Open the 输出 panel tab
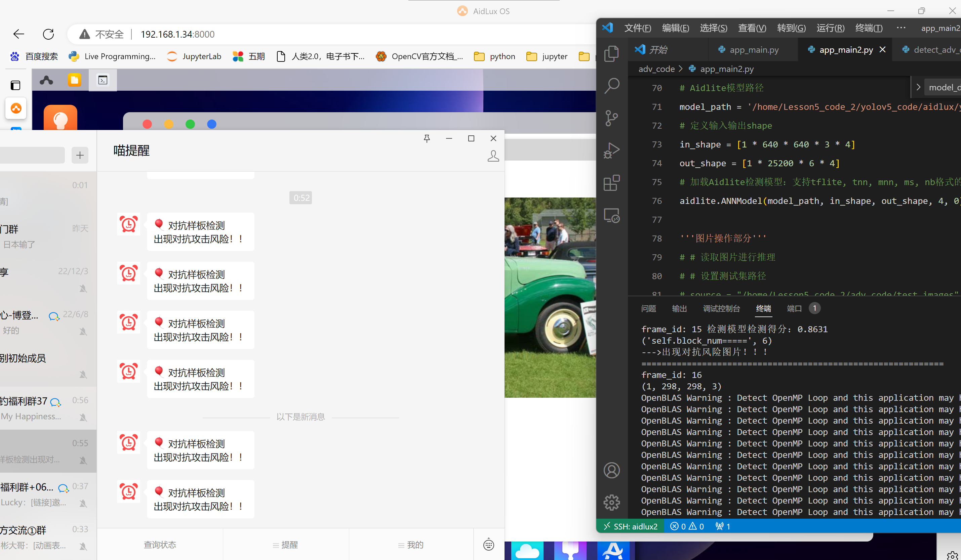Viewport: 961px width, 560px height. (679, 308)
